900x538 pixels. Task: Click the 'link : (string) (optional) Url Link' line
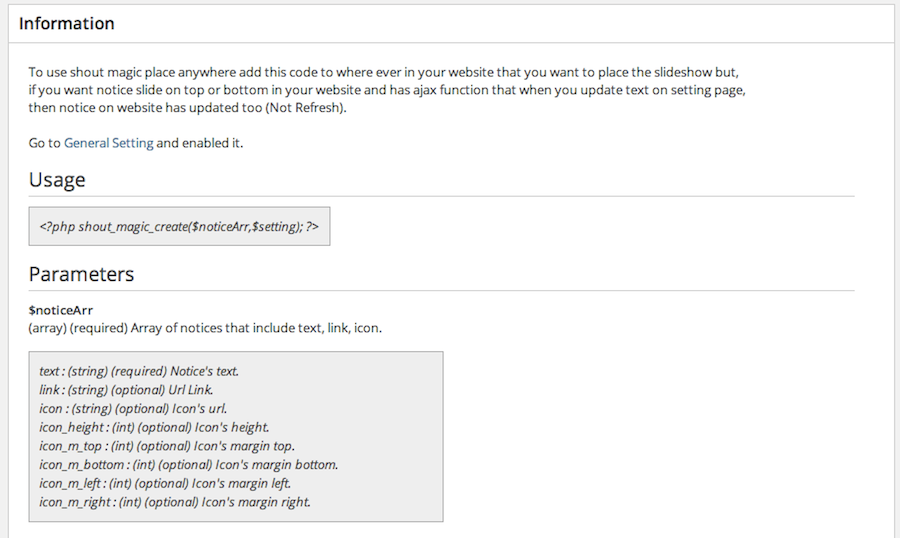coord(126,390)
